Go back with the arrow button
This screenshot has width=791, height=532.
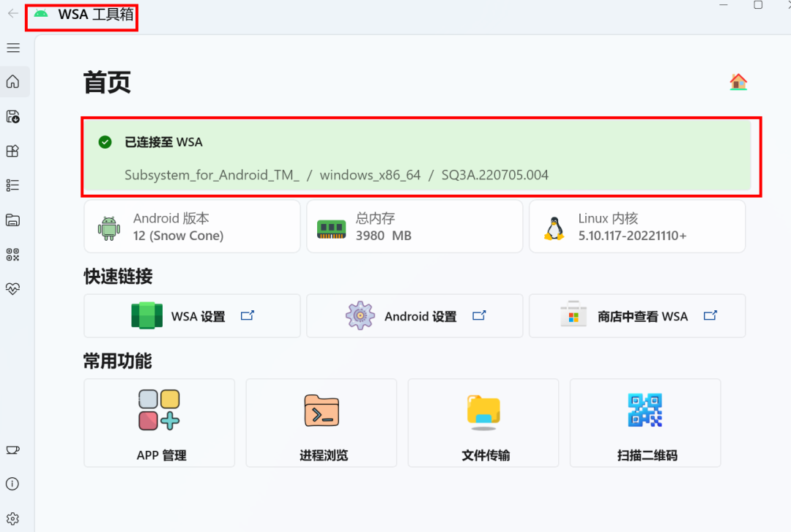click(13, 14)
